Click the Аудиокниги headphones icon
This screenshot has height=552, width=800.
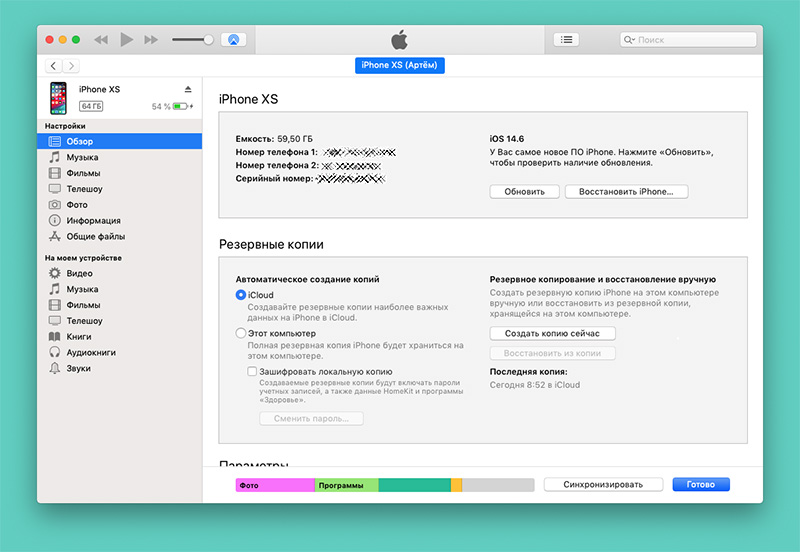[x=55, y=352]
